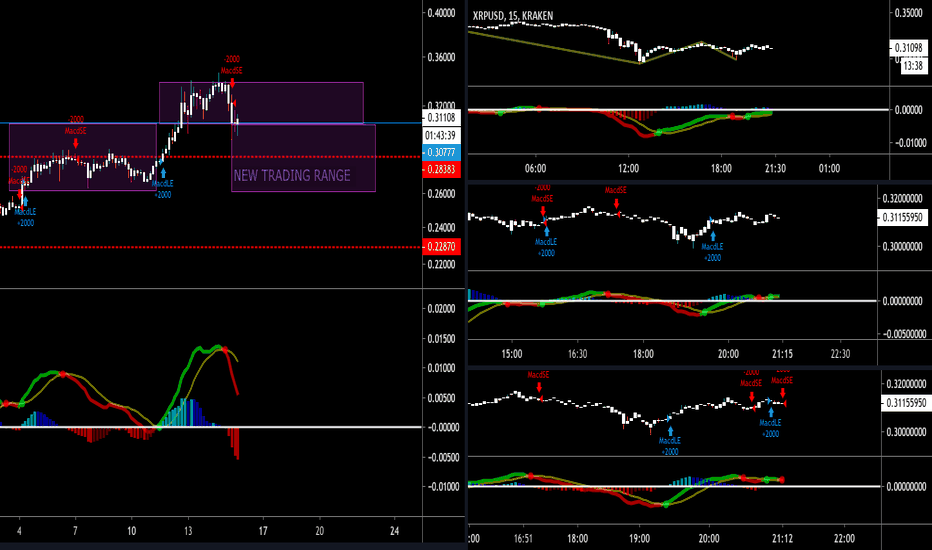The image size is (932, 550).
Task: Click the -0.01000 value on main MACD axis
Action: (x=443, y=486)
